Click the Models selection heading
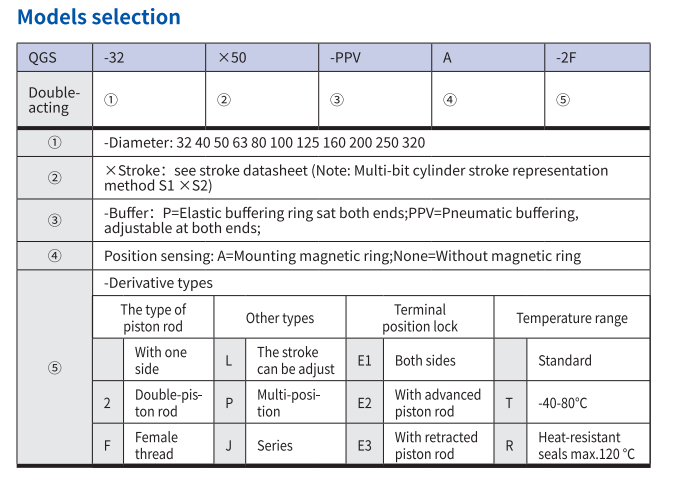This screenshot has height=483, width=675. (99, 17)
